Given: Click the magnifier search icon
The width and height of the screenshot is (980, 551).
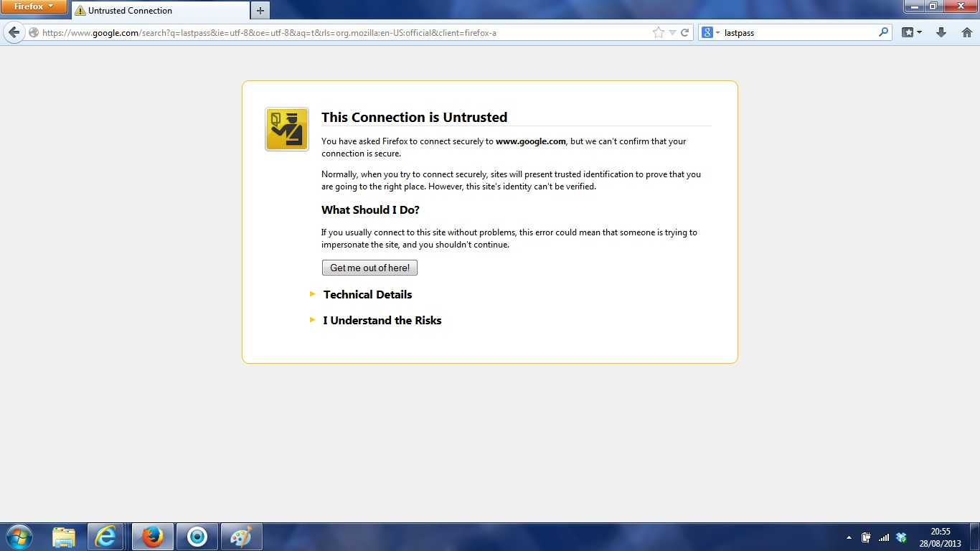Looking at the screenshot, I should (884, 32).
